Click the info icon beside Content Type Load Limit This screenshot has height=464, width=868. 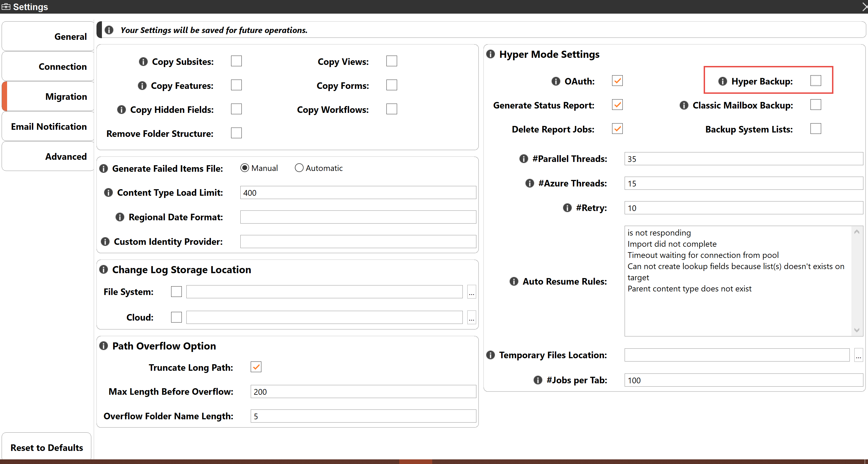point(108,192)
